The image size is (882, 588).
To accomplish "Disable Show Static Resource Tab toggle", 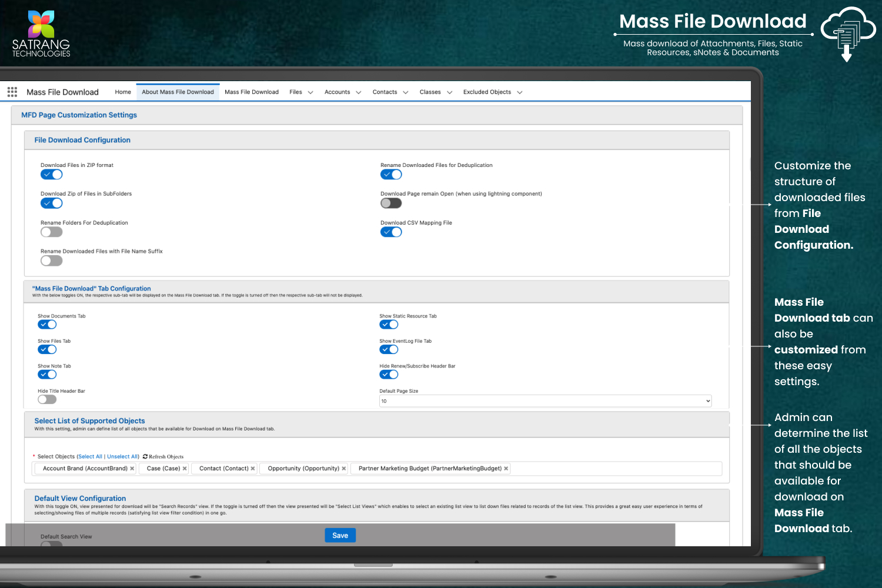I will (x=389, y=325).
